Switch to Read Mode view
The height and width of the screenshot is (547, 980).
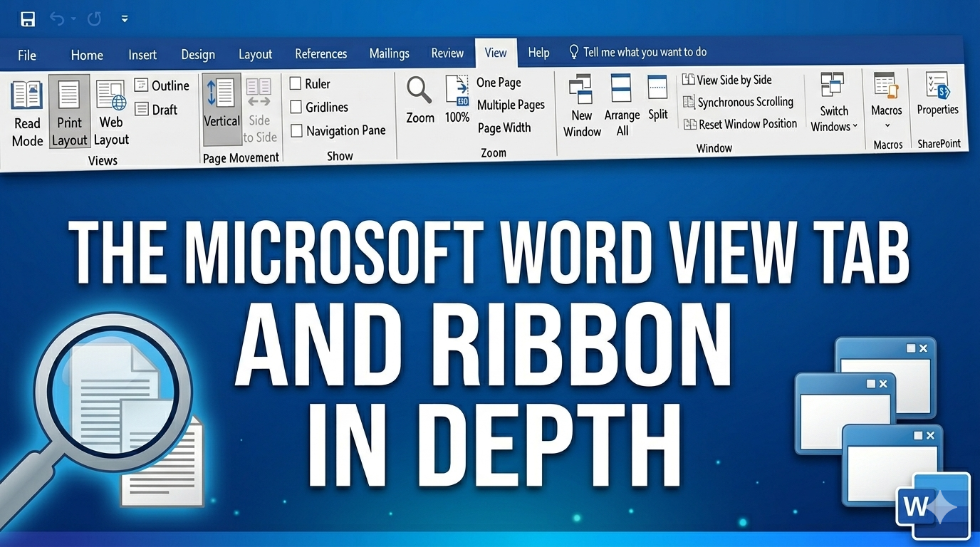click(x=28, y=97)
